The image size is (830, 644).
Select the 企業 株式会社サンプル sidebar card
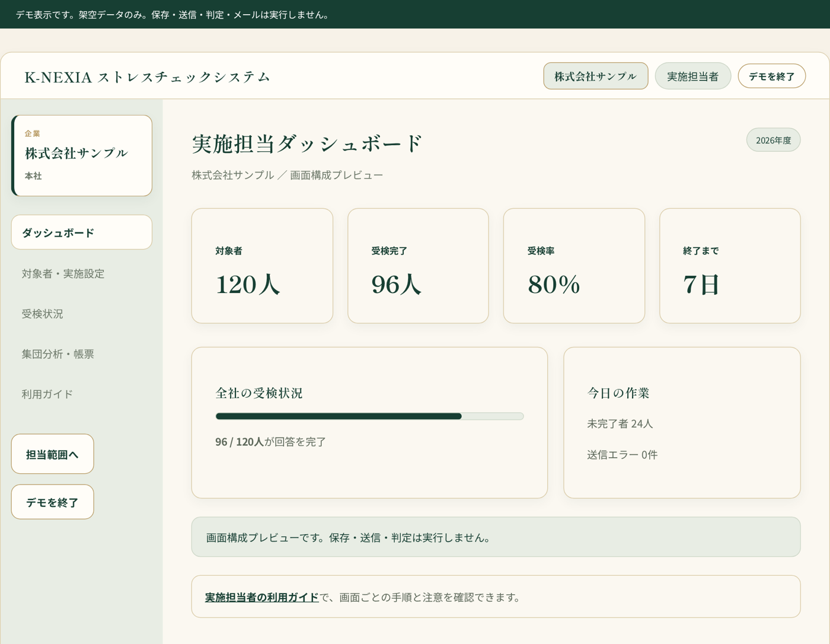tap(82, 155)
